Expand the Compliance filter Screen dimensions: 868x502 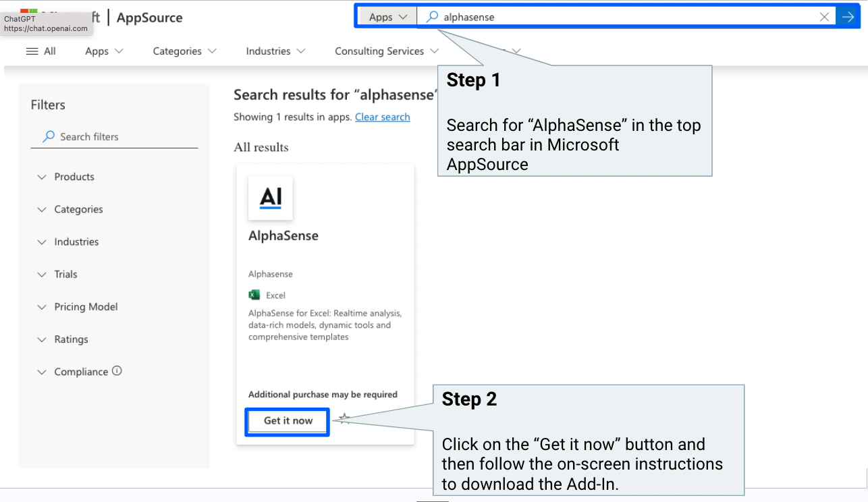(73, 372)
